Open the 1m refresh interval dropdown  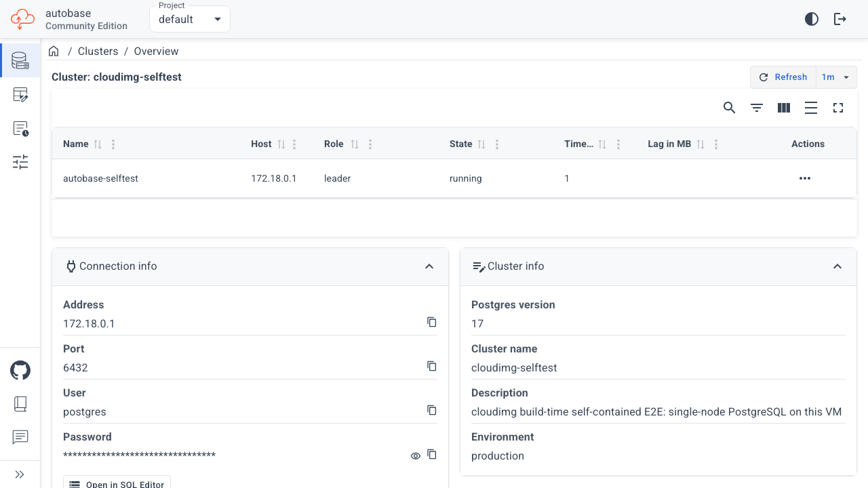[x=836, y=77]
